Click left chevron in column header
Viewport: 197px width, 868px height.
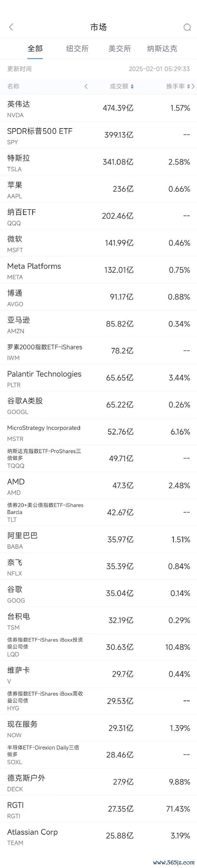[x=86, y=86]
